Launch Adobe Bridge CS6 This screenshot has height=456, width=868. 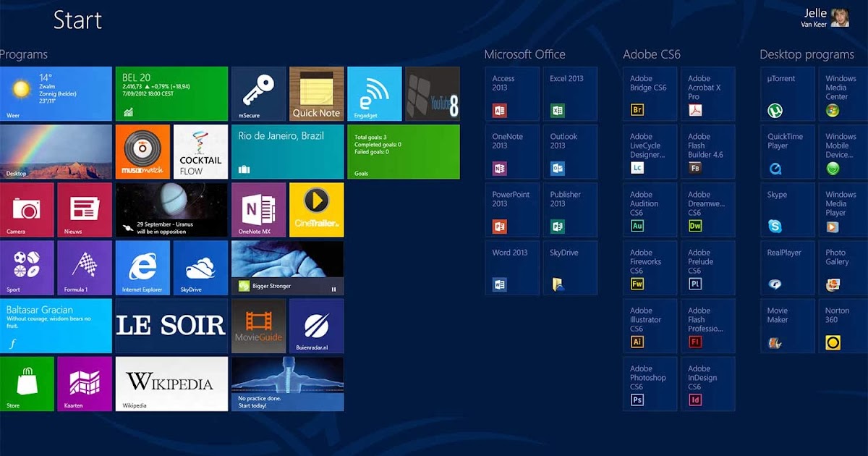pyautogui.click(x=650, y=94)
